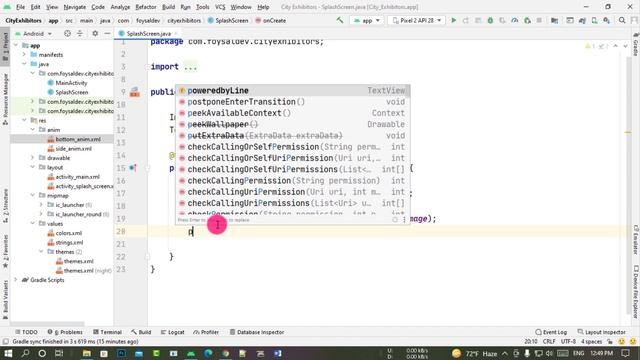Click the Sync Project with Gradle icon
This screenshot has width=640, height=360.
tap(582, 20)
